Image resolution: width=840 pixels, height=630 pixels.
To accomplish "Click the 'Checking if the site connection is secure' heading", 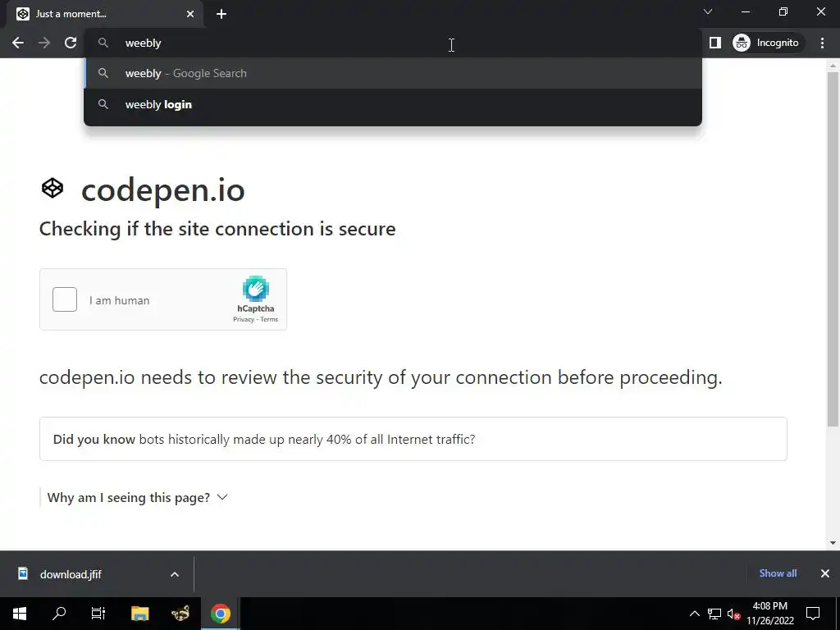I will point(217,230).
